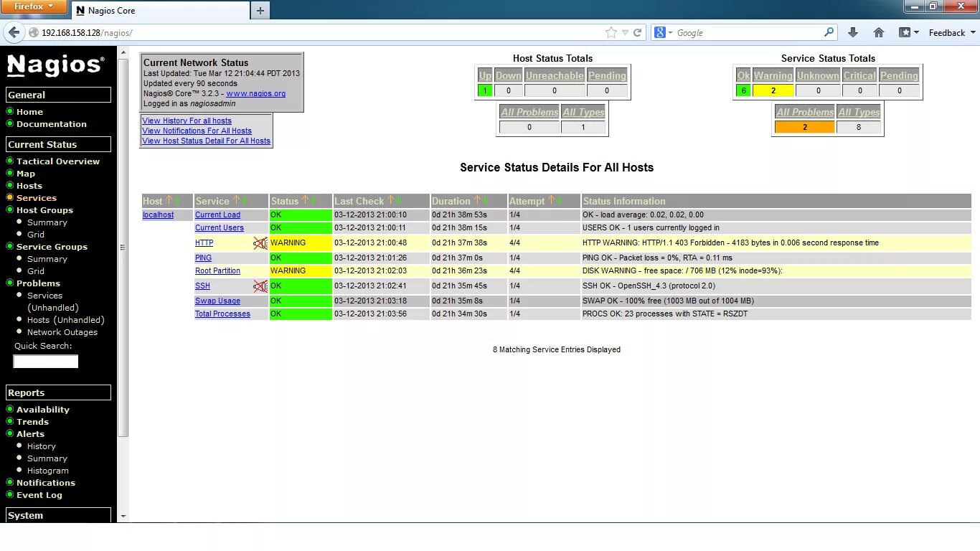Open bookmarks menu button dropdown
Image resolution: width=980 pixels, height=551 pixels.
pyautogui.click(x=909, y=32)
